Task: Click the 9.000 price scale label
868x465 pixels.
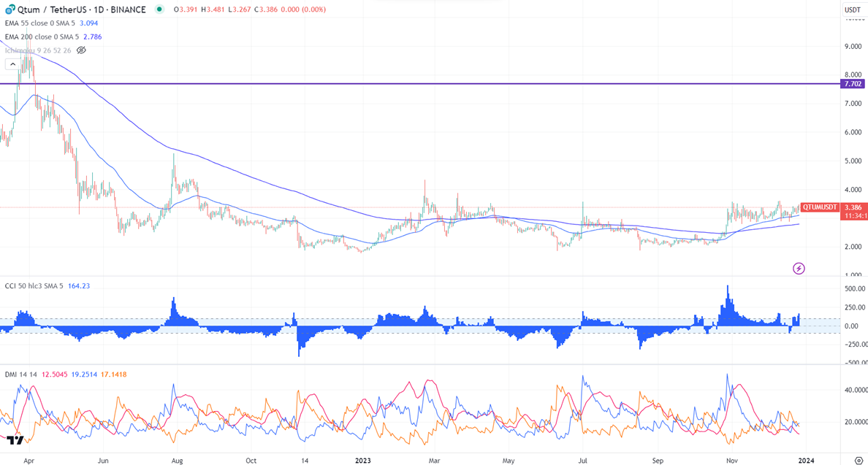Action: click(x=853, y=47)
